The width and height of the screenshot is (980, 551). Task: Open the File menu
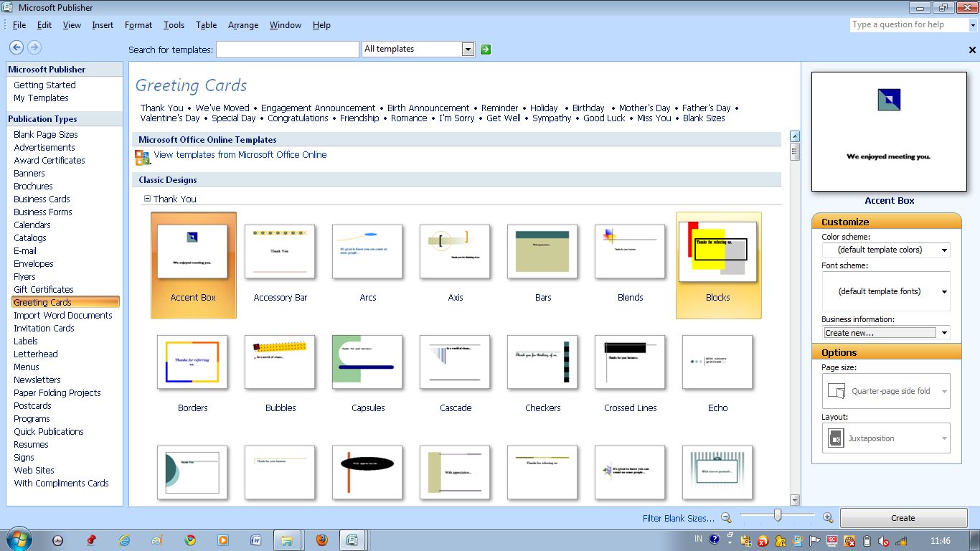click(x=19, y=25)
